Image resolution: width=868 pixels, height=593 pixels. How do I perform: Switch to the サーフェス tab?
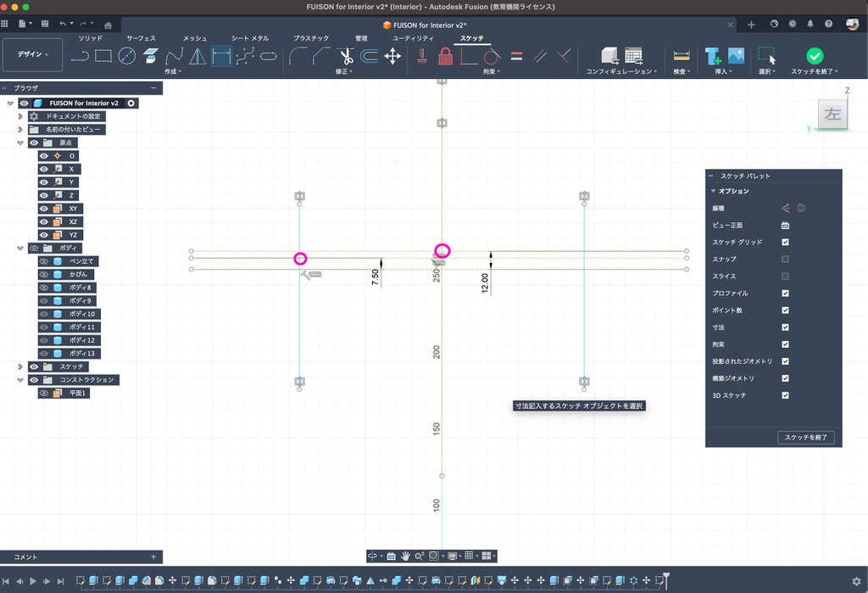click(x=141, y=38)
